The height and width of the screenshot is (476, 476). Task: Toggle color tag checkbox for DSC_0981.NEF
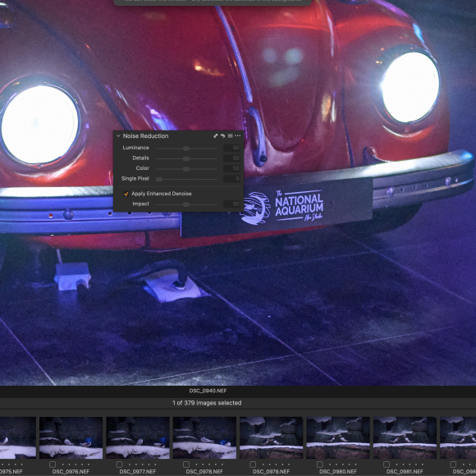pos(387,465)
